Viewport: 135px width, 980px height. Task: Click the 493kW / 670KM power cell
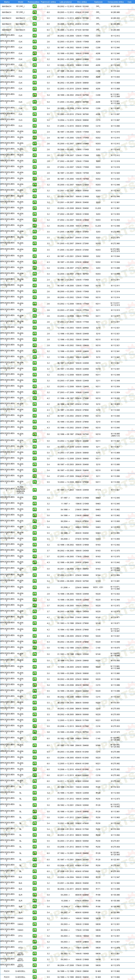coord(82,871)
